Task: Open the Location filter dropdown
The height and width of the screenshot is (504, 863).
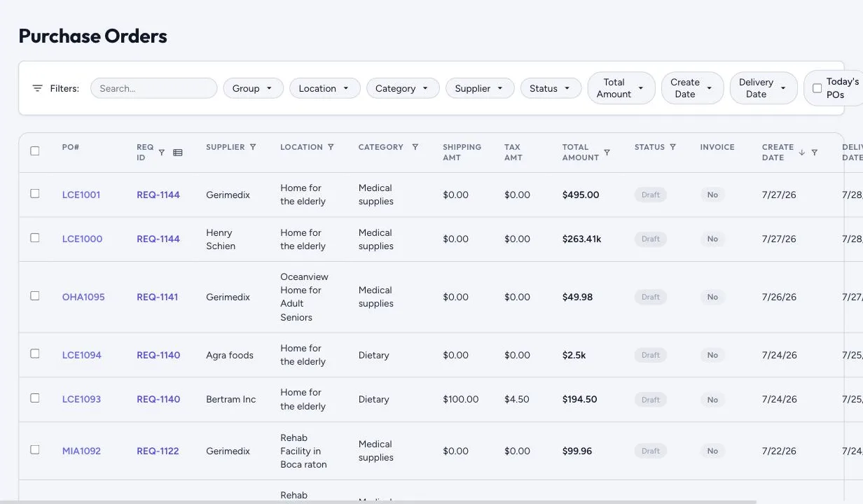Action: (x=324, y=88)
